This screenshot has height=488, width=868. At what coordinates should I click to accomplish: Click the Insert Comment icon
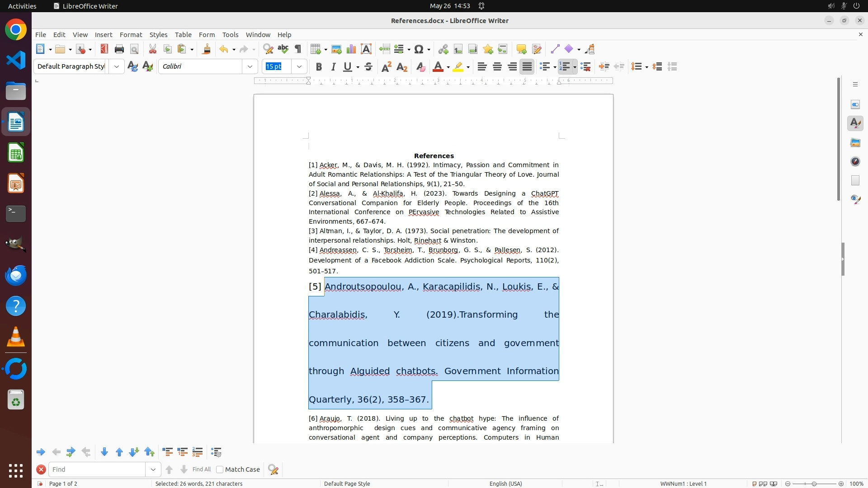(521, 49)
